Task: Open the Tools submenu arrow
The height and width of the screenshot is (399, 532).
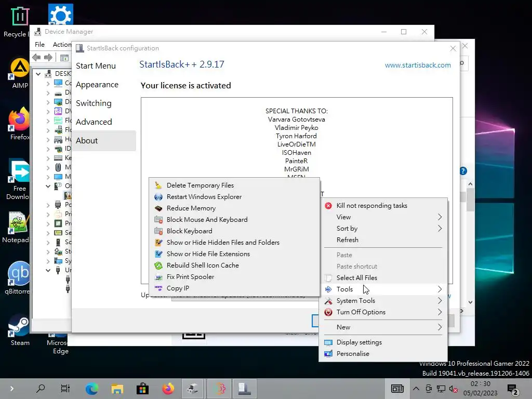Action: (x=440, y=289)
